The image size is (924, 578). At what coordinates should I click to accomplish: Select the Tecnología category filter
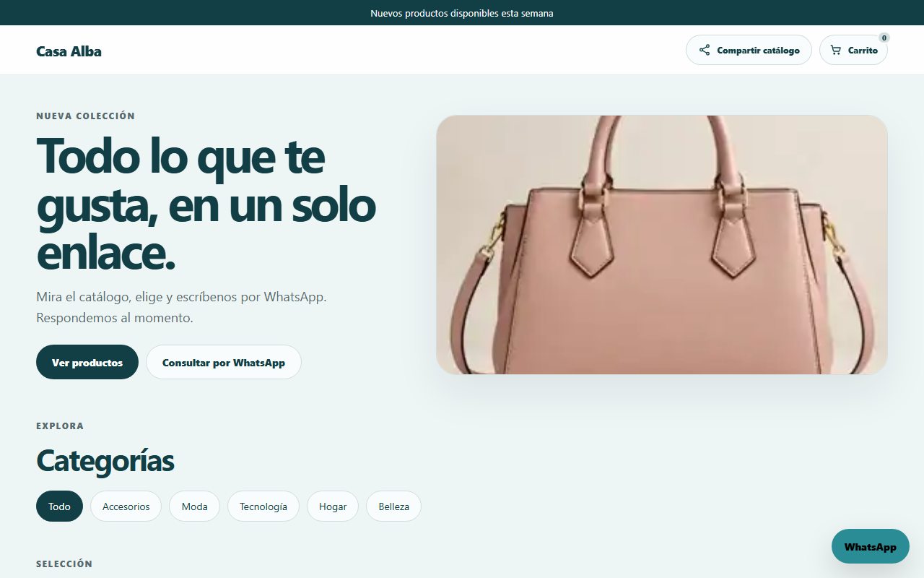pos(263,506)
